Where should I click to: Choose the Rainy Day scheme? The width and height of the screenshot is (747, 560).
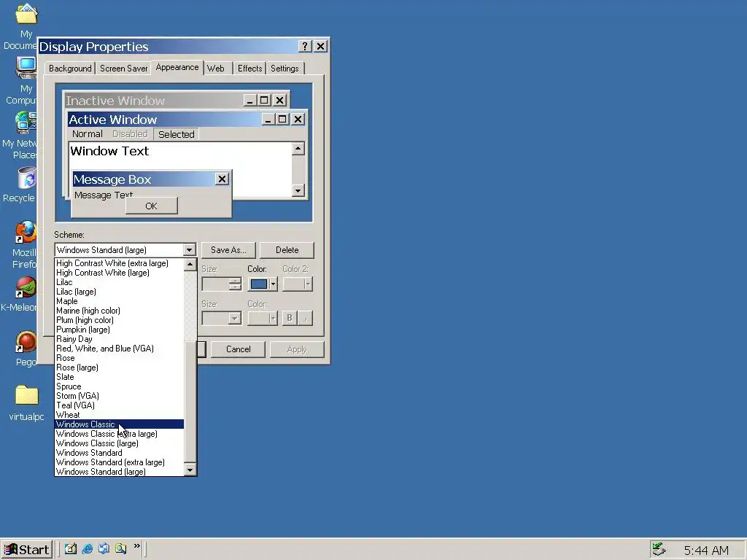point(119,340)
